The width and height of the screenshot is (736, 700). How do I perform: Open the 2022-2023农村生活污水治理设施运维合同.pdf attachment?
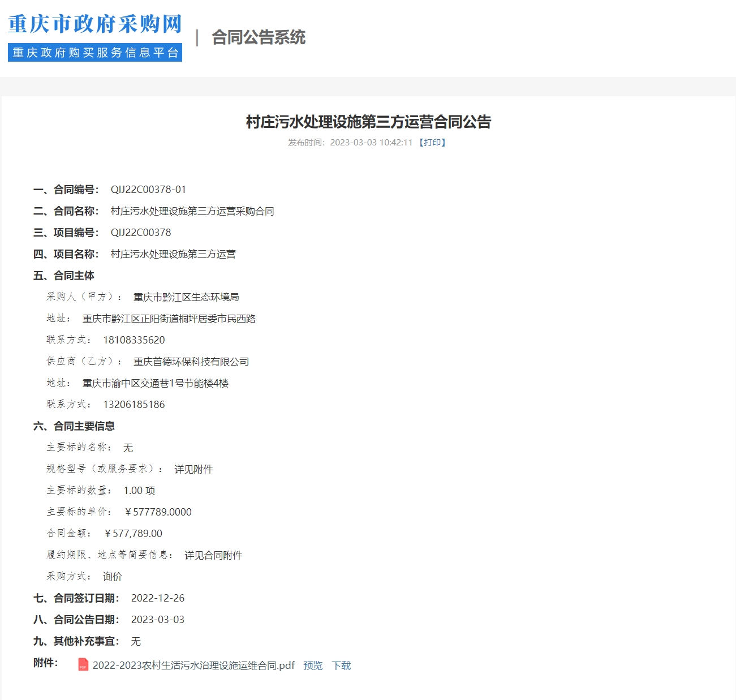coord(193,665)
